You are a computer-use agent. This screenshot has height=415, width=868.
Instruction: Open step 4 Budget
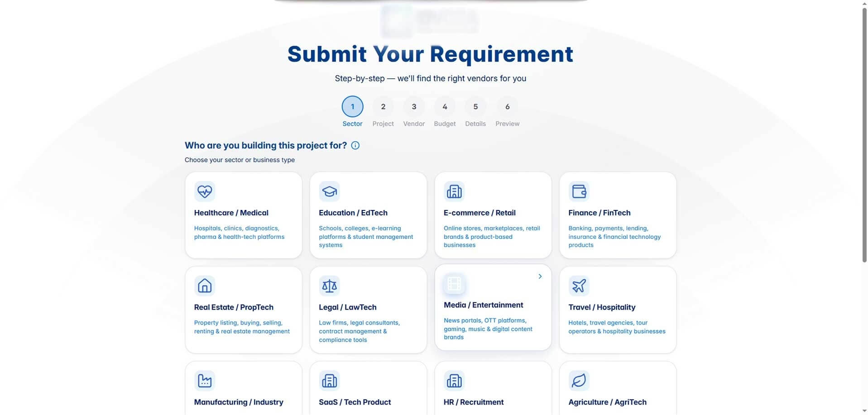(445, 107)
